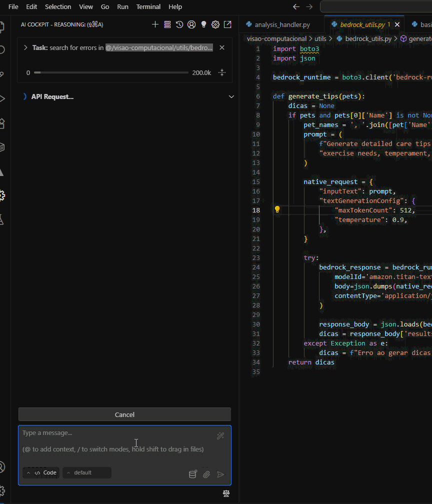Screen dimensions: 432x504
Task: Open the account icon in the AI panel
Action: point(191,24)
